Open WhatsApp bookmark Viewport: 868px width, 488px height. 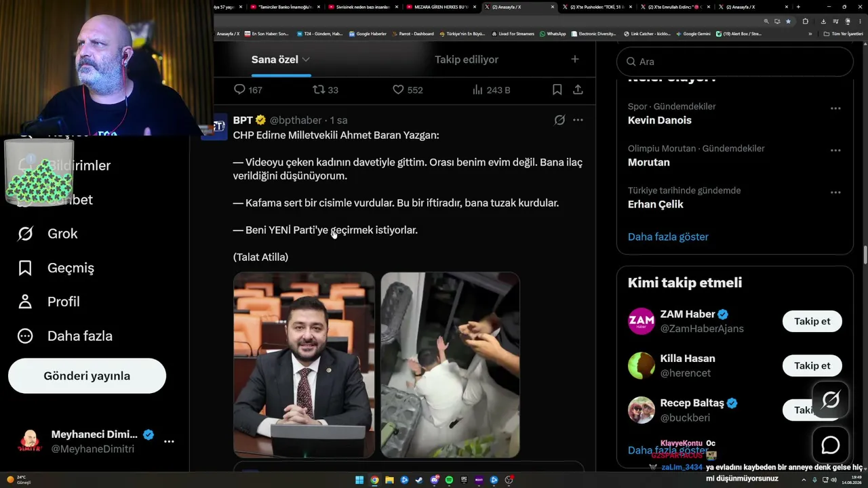click(553, 34)
